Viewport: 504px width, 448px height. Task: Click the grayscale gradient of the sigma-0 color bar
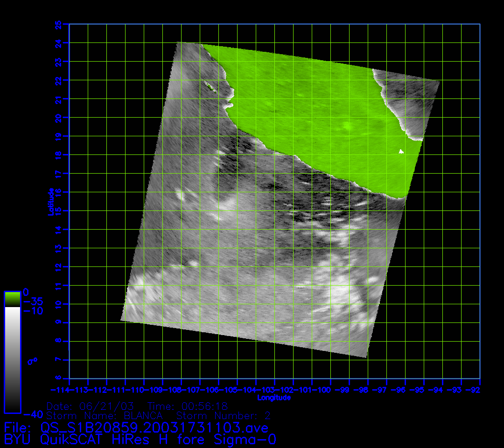point(12,359)
